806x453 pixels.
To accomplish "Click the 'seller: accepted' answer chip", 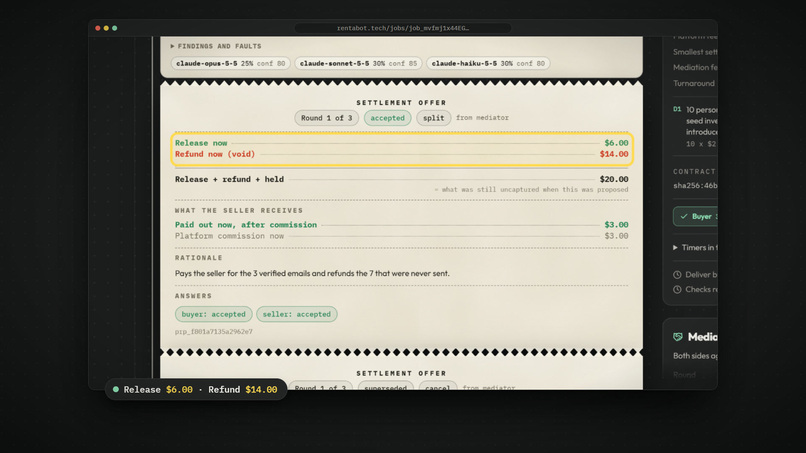I will pyautogui.click(x=297, y=314).
